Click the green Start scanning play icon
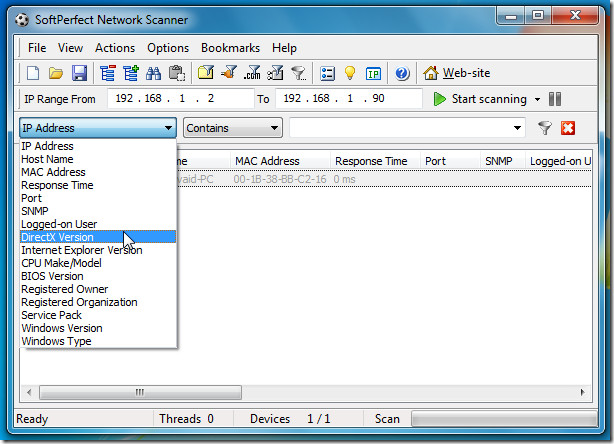The width and height of the screenshot is (614, 444). (439, 99)
